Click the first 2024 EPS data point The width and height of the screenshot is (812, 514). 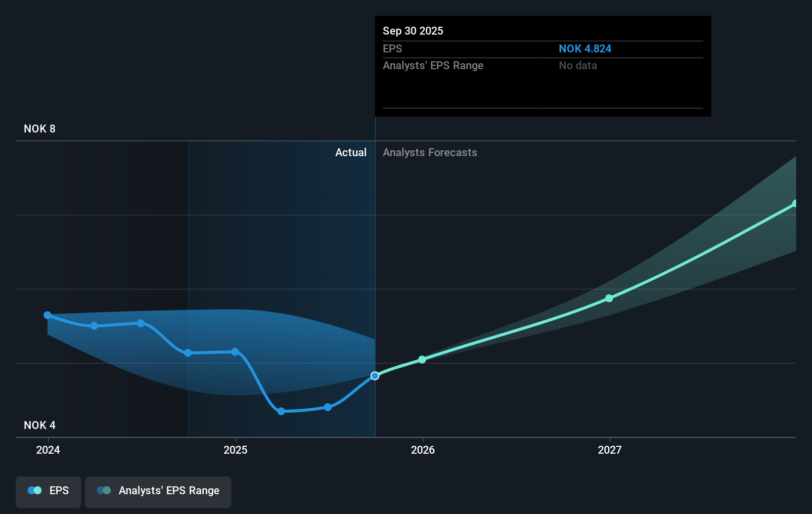click(47, 315)
